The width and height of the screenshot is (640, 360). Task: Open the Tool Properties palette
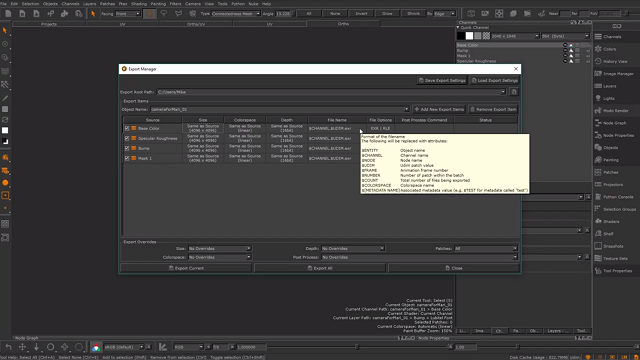(617, 271)
